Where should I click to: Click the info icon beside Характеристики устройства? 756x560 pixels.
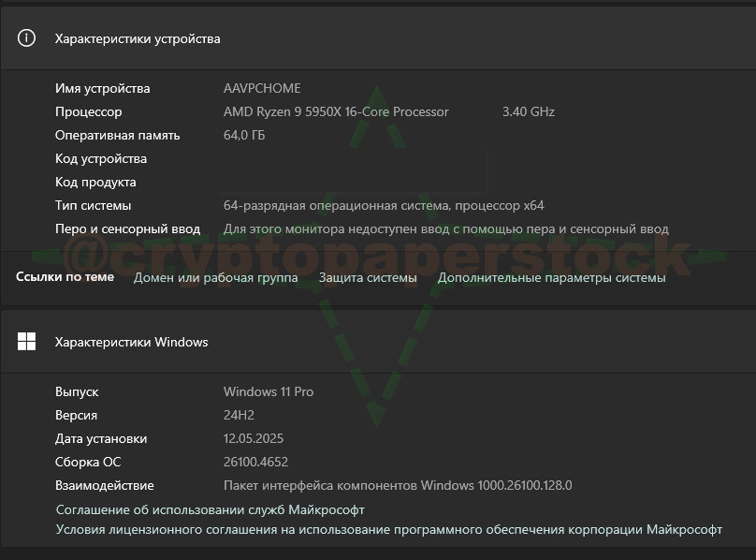[27, 38]
